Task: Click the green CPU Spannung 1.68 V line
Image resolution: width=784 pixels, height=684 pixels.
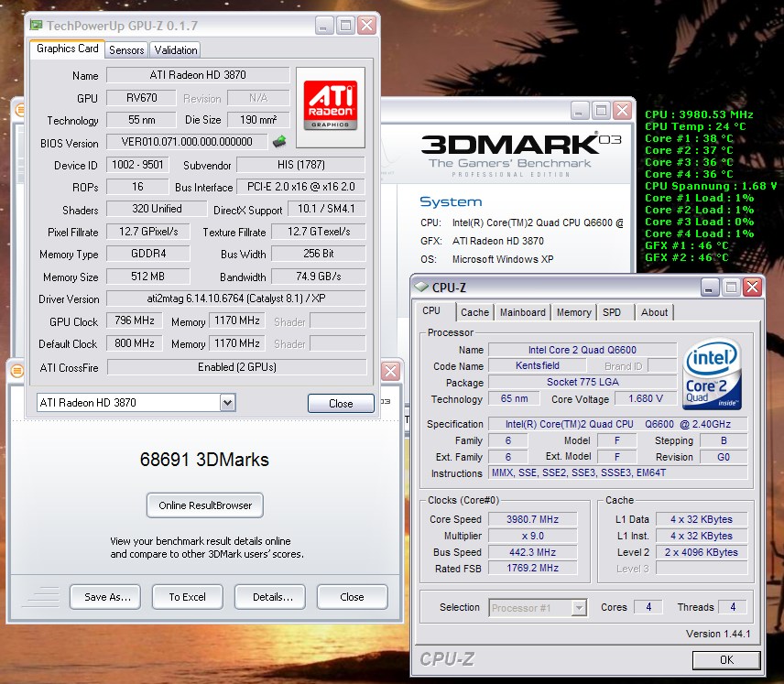Action: 711,186
